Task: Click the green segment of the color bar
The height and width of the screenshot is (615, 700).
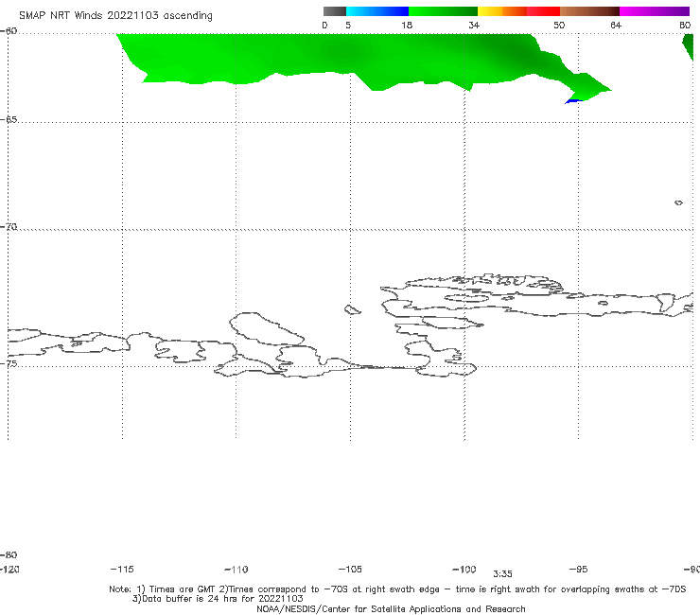Action: [443, 11]
